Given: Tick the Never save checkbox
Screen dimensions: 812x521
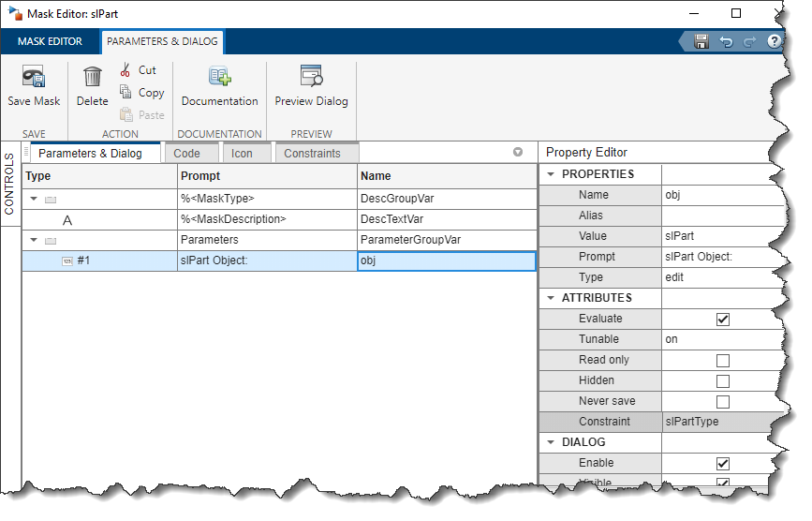Looking at the screenshot, I should point(722,401).
